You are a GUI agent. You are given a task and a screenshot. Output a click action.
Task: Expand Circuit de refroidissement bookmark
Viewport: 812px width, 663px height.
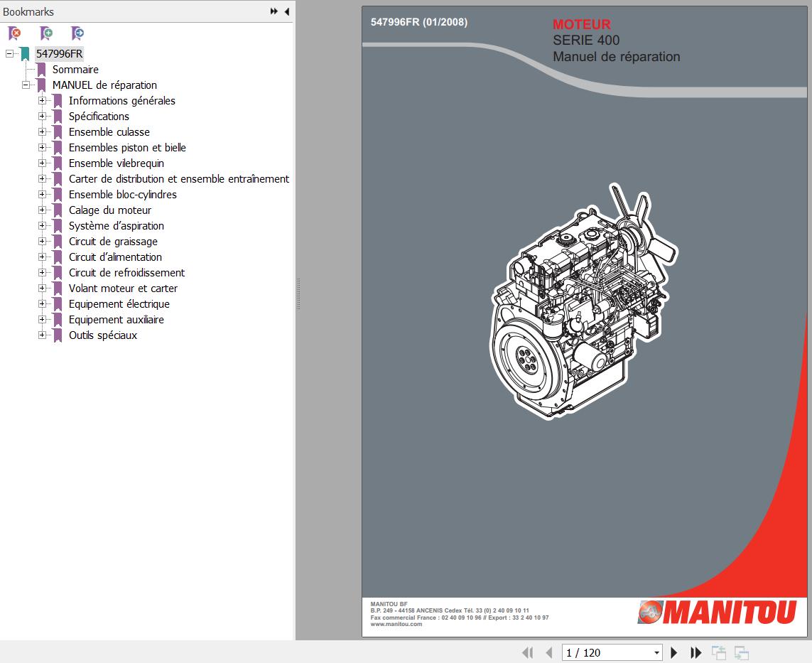(42, 272)
